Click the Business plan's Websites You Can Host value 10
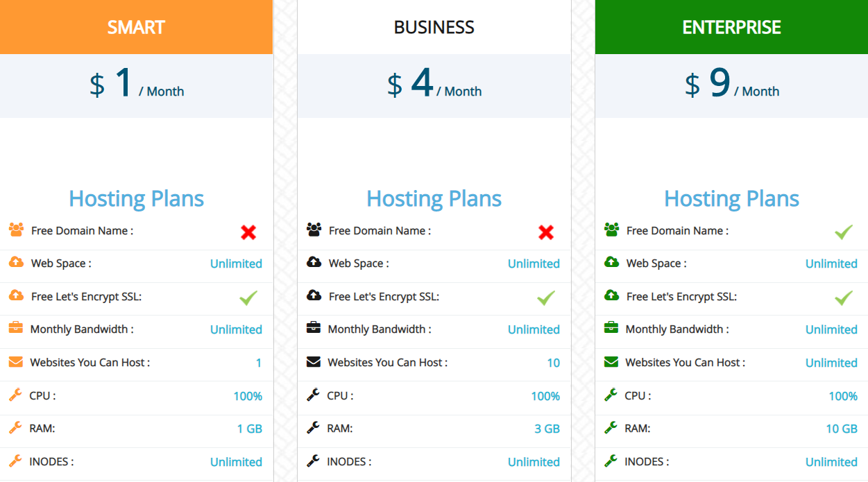868x482 pixels. 553,363
